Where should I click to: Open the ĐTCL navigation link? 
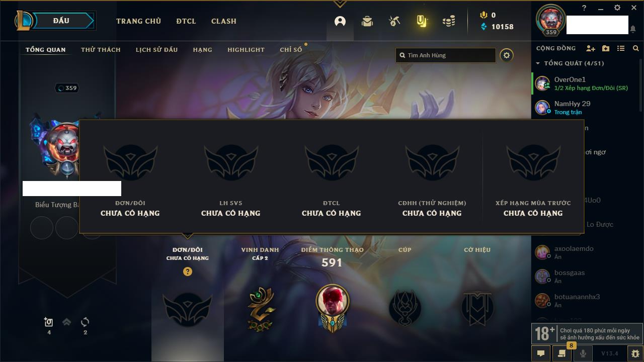(186, 21)
